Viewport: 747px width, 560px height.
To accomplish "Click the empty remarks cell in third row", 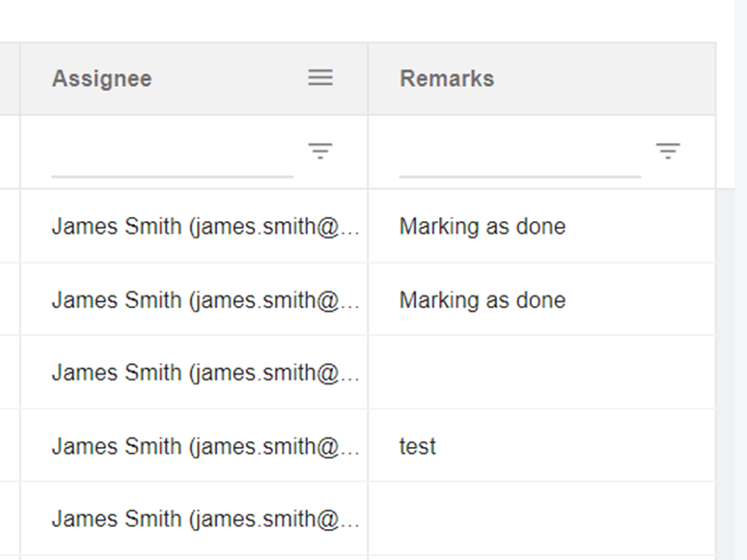I will (x=540, y=373).
